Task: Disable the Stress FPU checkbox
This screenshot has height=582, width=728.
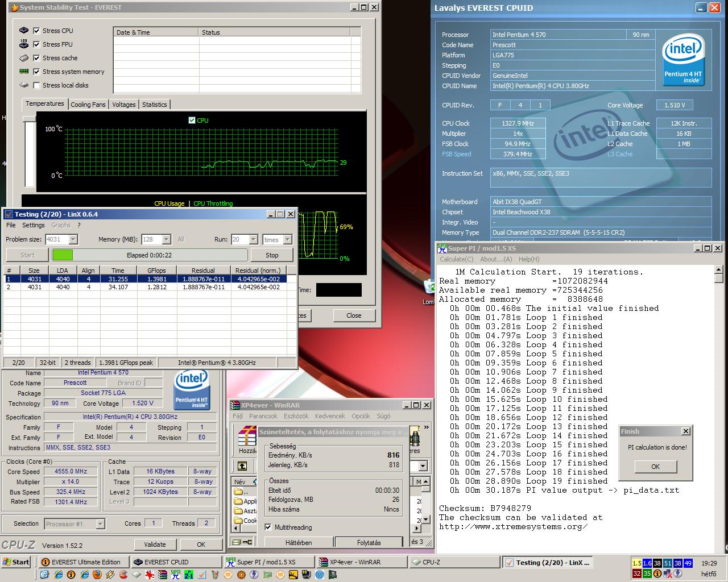Action: (x=37, y=44)
